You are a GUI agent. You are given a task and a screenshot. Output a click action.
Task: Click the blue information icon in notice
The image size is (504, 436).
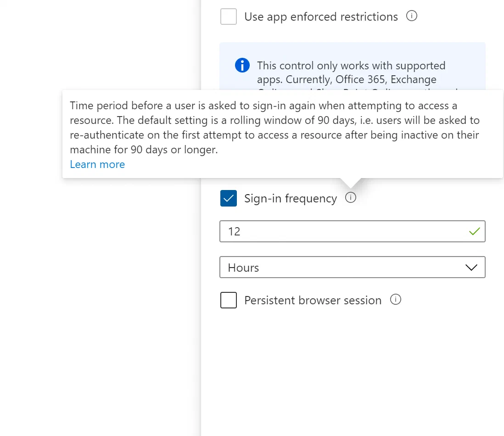point(242,65)
